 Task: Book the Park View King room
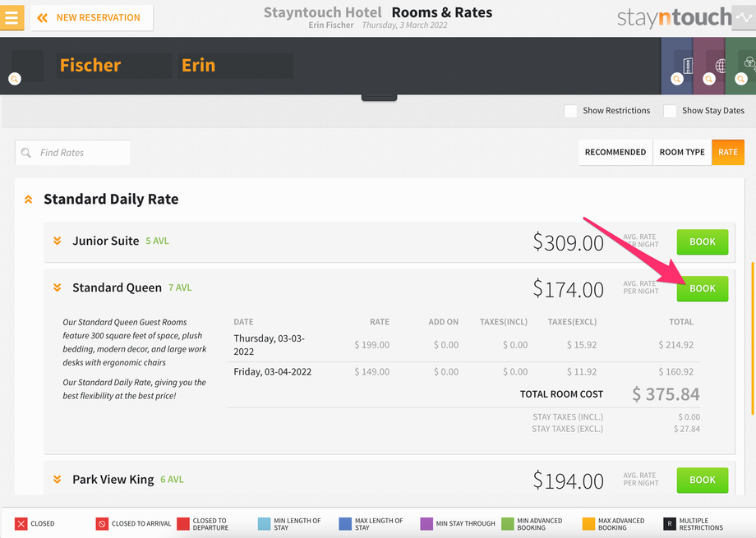coord(703,481)
